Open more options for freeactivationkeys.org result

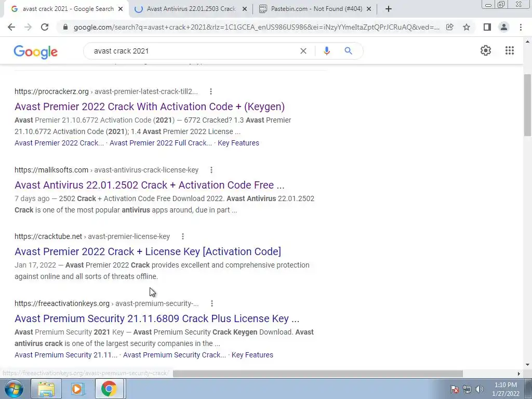[x=212, y=303]
